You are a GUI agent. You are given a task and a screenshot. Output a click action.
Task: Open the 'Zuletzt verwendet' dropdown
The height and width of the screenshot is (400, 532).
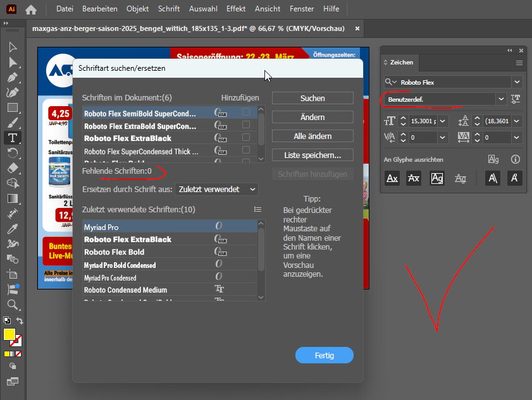click(217, 189)
